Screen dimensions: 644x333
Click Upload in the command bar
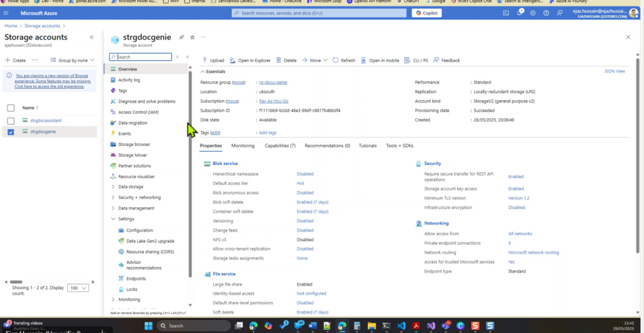click(213, 60)
